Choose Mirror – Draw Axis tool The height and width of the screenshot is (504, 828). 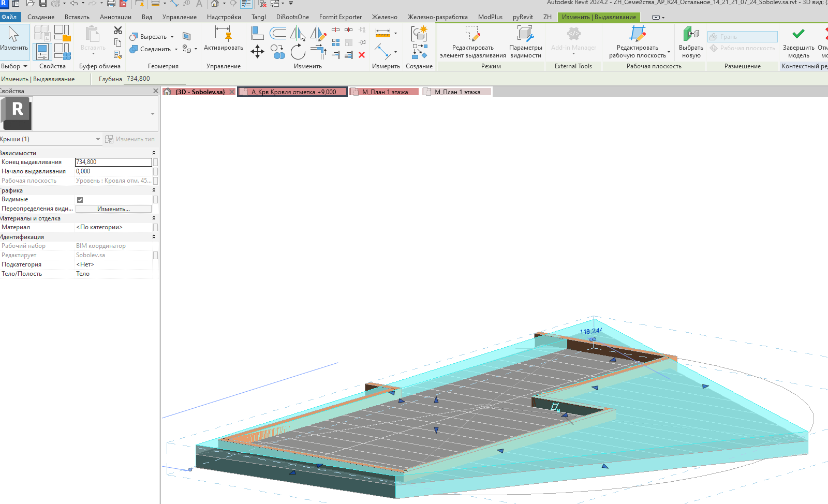318,34
